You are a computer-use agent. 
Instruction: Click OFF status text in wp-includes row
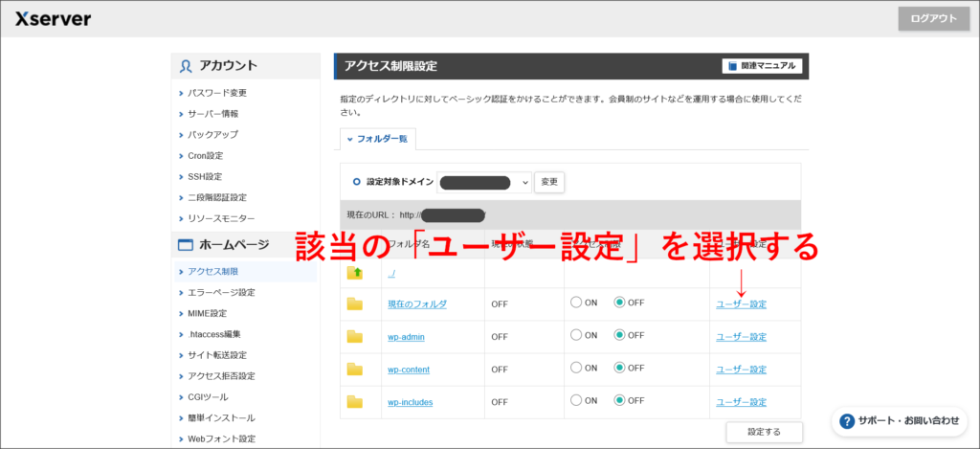click(500, 402)
